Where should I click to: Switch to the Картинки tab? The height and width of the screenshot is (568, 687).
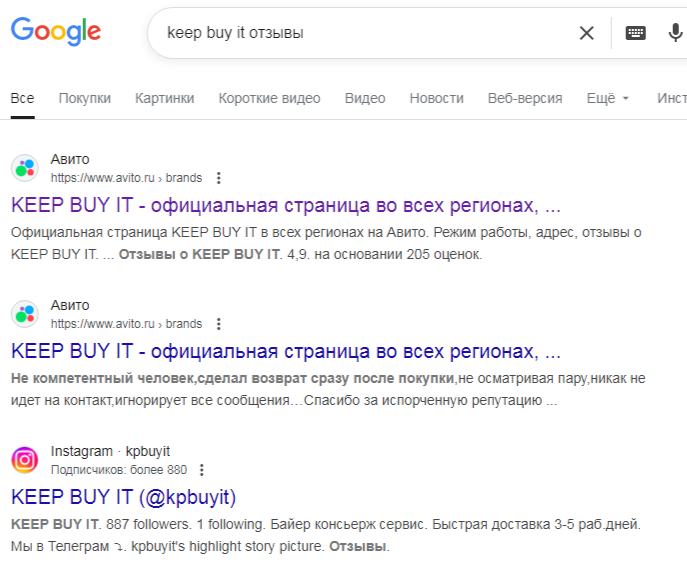coord(165,98)
